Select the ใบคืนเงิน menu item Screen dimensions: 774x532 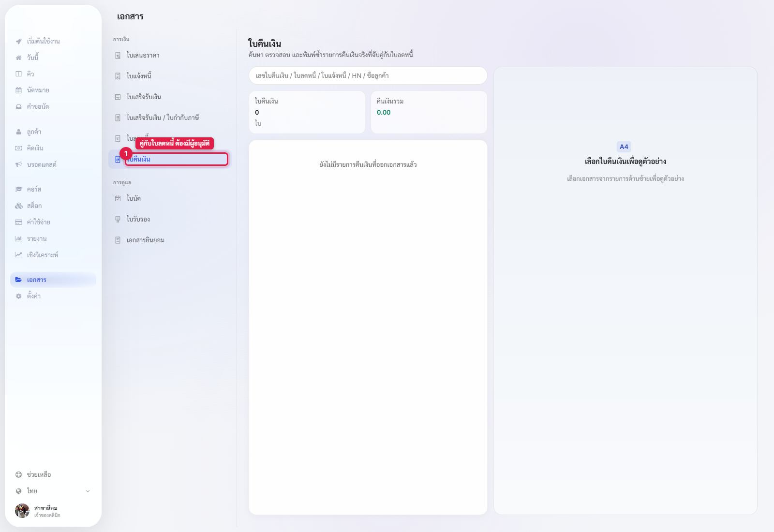(170, 160)
